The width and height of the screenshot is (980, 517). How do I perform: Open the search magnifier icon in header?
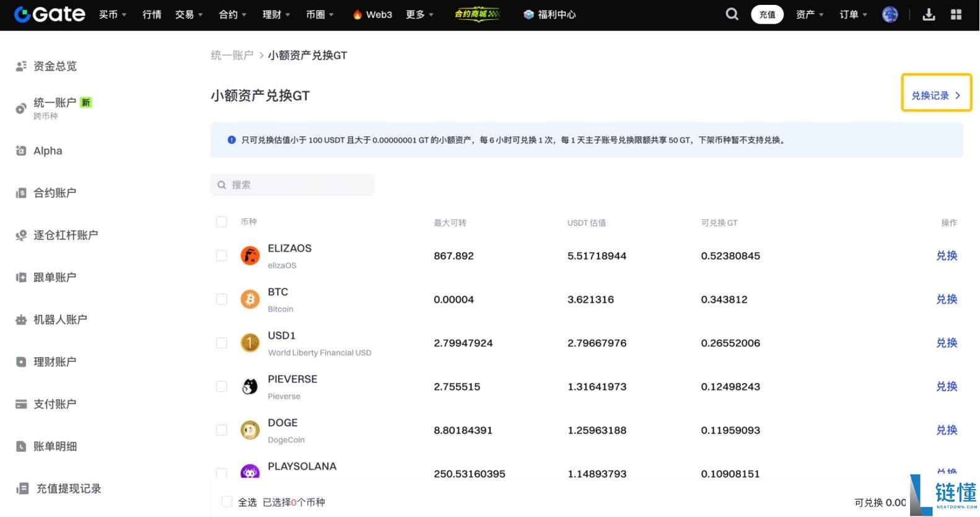[x=732, y=14]
